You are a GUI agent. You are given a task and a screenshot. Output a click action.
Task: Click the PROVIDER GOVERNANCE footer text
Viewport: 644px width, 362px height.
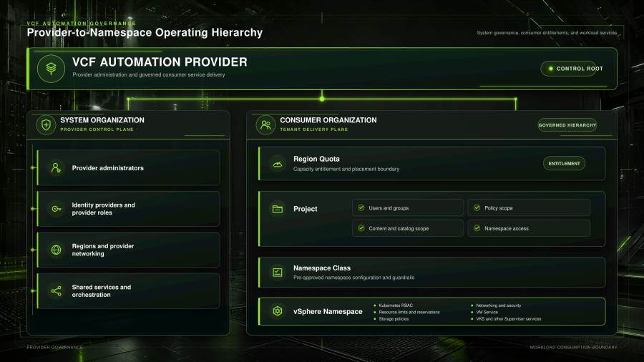(x=54, y=347)
